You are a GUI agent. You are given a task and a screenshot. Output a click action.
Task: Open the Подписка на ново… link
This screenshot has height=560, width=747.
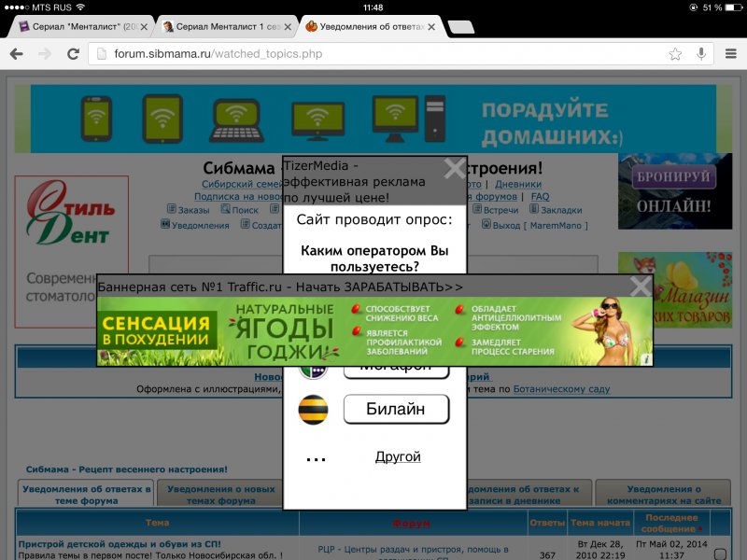[238, 197]
